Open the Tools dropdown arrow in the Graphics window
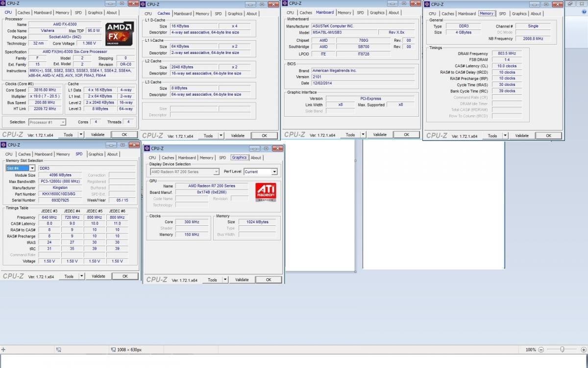The height and width of the screenshot is (368, 588). [225, 280]
